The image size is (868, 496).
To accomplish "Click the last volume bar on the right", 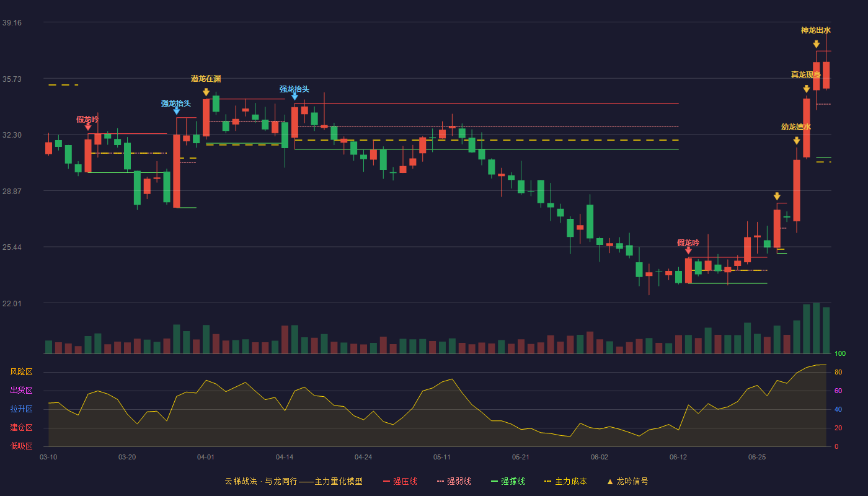I will click(x=826, y=330).
